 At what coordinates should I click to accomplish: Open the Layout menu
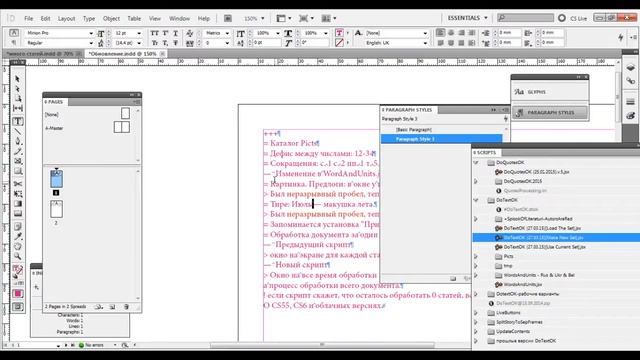click(x=66, y=18)
